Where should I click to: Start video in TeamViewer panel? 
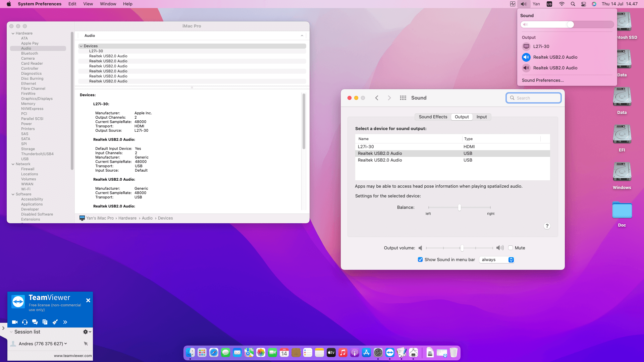(15, 322)
